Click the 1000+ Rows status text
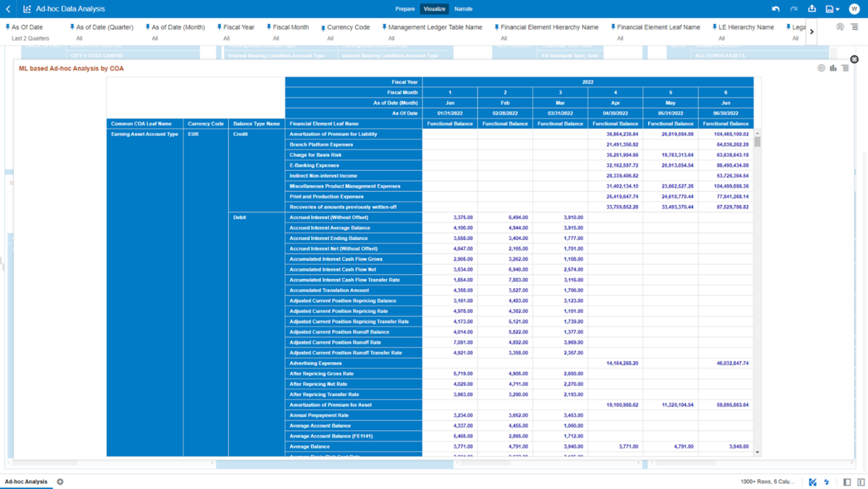868x489 pixels. (x=767, y=482)
